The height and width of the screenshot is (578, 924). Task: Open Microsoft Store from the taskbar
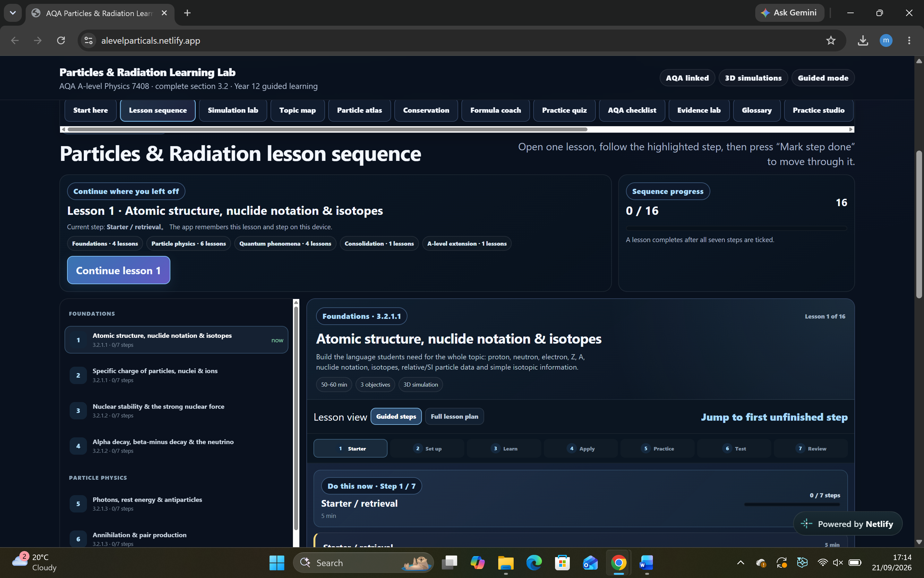tap(562, 563)
